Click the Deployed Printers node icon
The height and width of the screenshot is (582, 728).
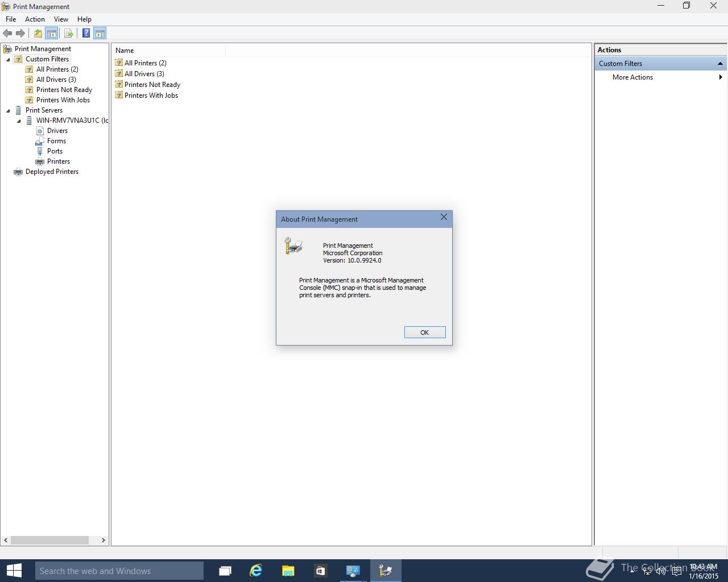pos(18,172)
